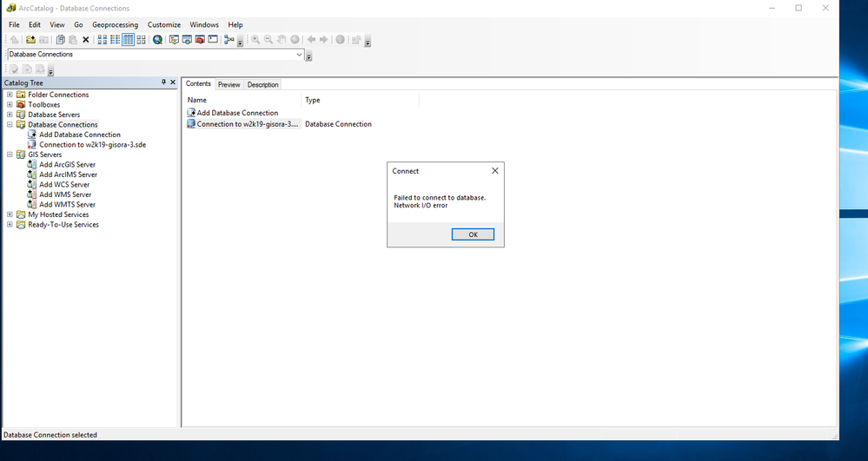Launch the ModelBuilder window icon
The image size is (868, 461).
[x=229, y=39]
